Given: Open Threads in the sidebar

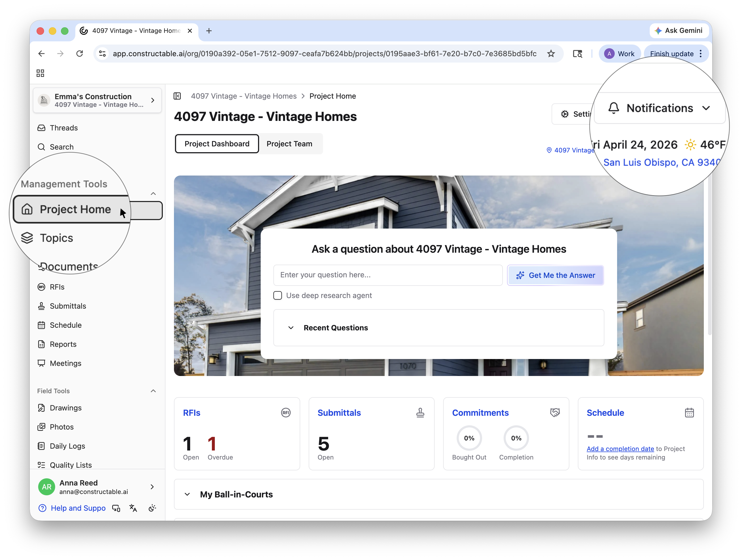Looking at the screenshot, I should [97, 128].
